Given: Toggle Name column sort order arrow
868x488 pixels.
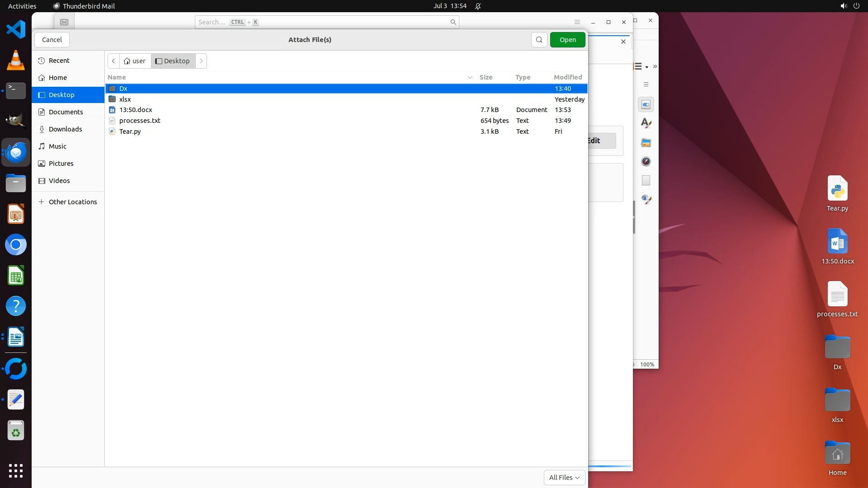Looking at the screenshot, I should 470,77.
